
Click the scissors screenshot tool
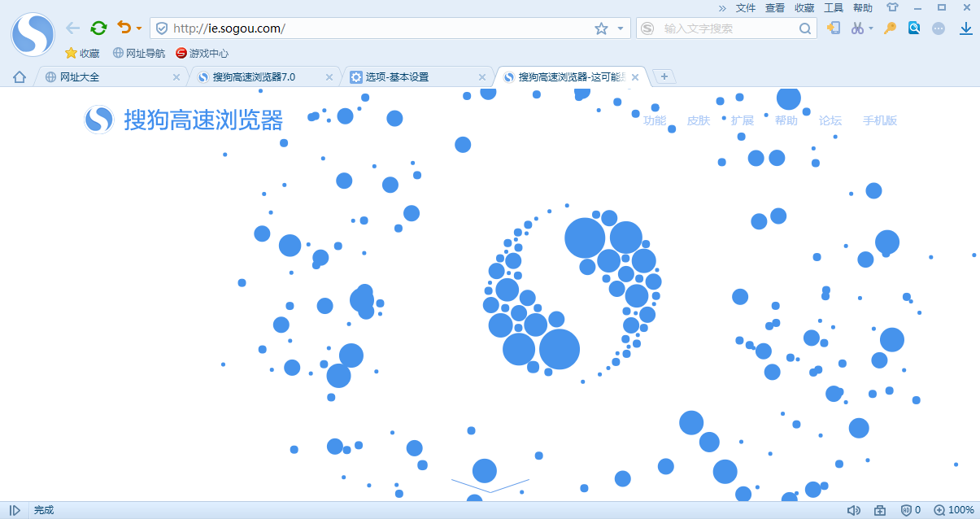pos(857,28)
